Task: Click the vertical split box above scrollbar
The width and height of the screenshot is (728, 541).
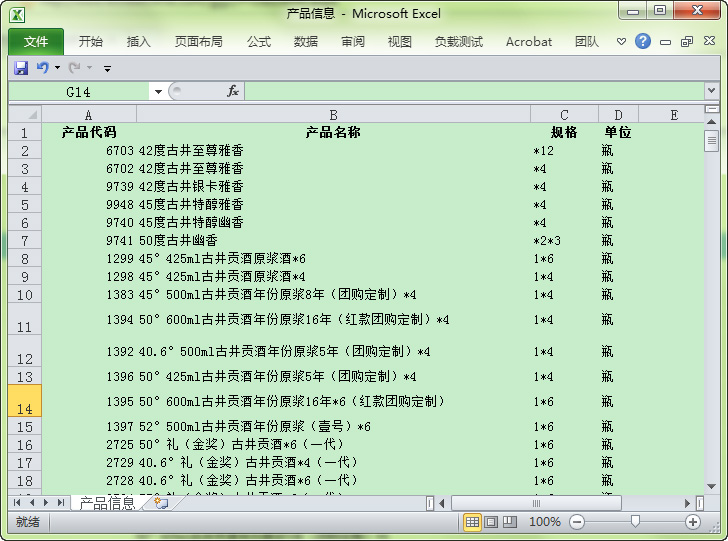Action: tap(712, 109)
